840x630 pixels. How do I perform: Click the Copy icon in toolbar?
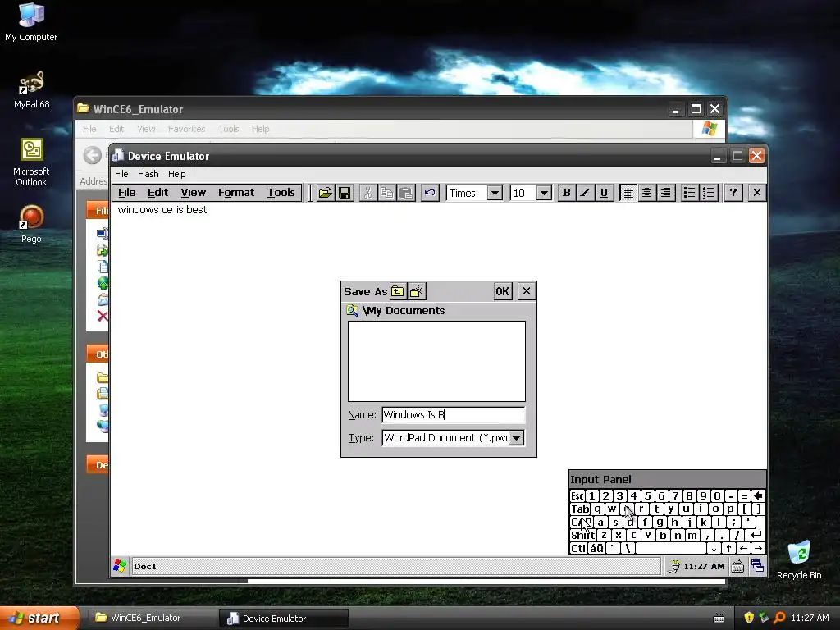[x=387, y=193]
